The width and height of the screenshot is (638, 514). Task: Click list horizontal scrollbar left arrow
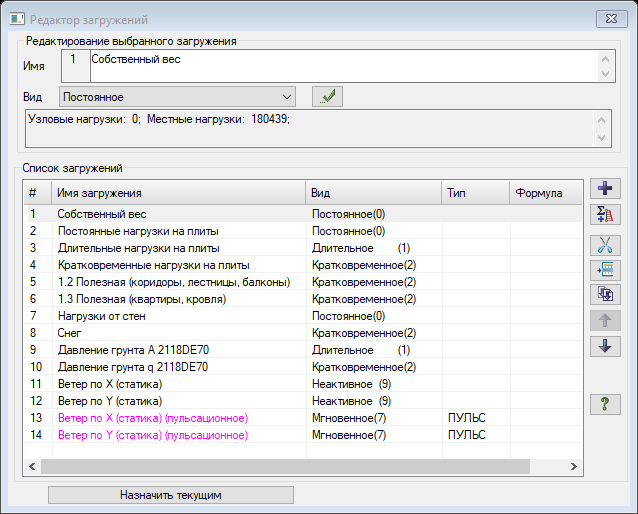coord(33,466)
